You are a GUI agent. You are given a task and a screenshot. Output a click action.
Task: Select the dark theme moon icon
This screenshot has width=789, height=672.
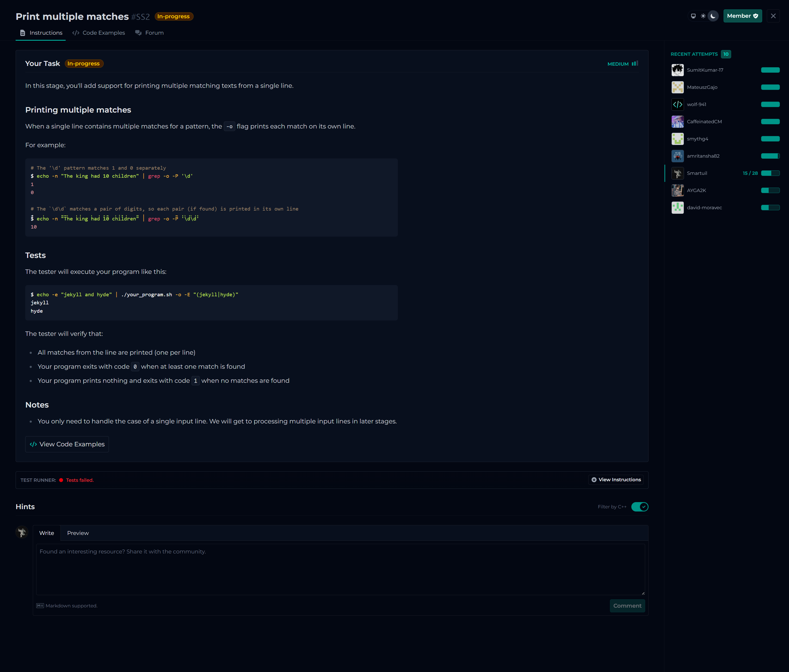tap(713, 16)
